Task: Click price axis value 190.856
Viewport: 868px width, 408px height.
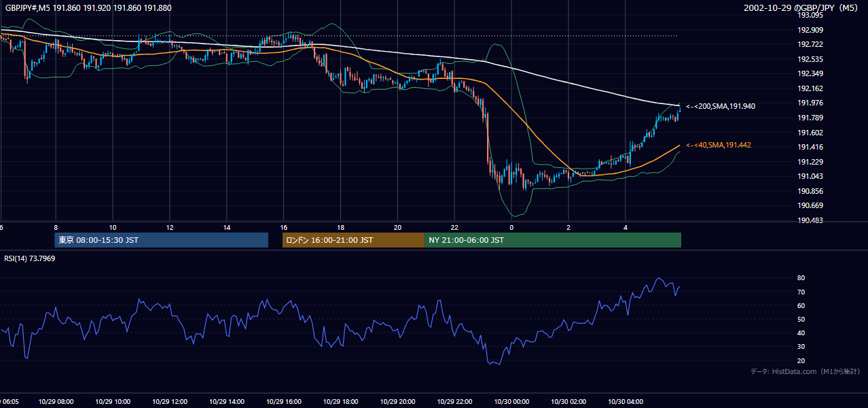Action: pos(810,191)
